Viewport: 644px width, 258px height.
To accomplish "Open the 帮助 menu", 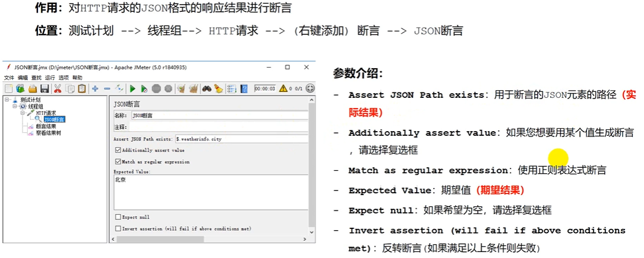I will click(77, 78).
